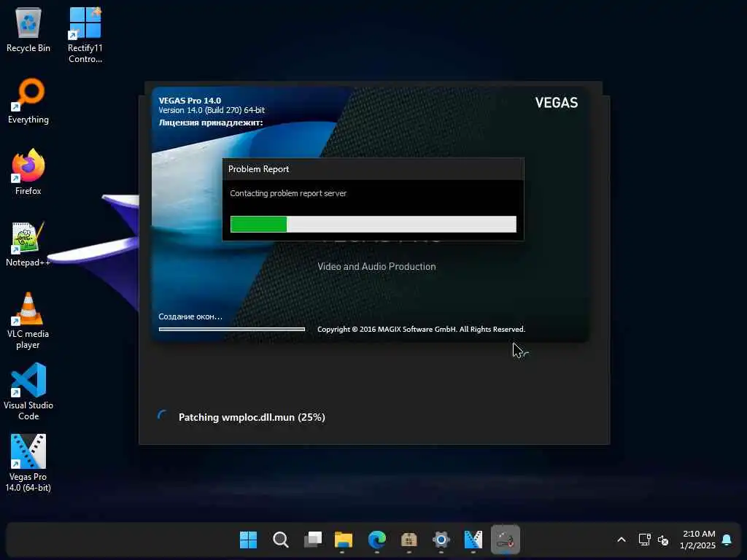Screen dimensions: 747x560
Task: Click the splash loading bar under "Создание окон…"
Action: (231, 329)
